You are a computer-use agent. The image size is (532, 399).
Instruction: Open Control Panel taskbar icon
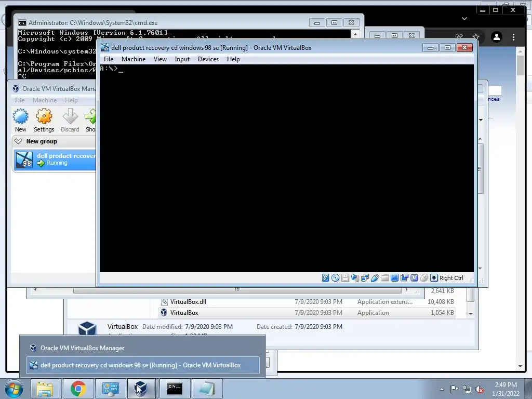tap(110, 389)
